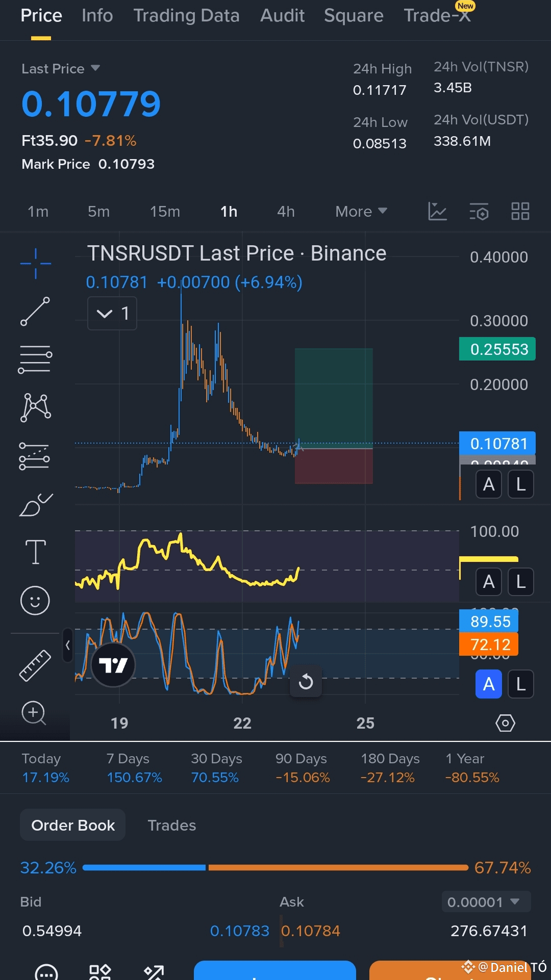The height and width of the screenshot is (980, 551).
Task: Reset chart view with circular arrow
Action: [306, 681]
